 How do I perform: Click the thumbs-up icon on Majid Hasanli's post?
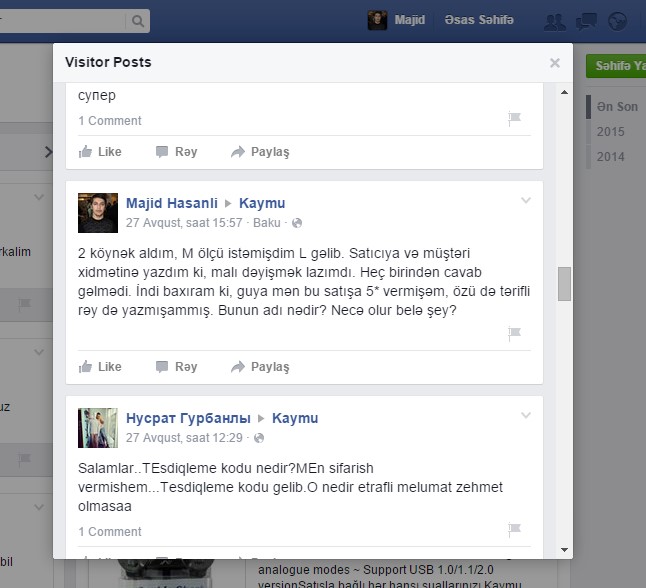[x=85, y=366]
